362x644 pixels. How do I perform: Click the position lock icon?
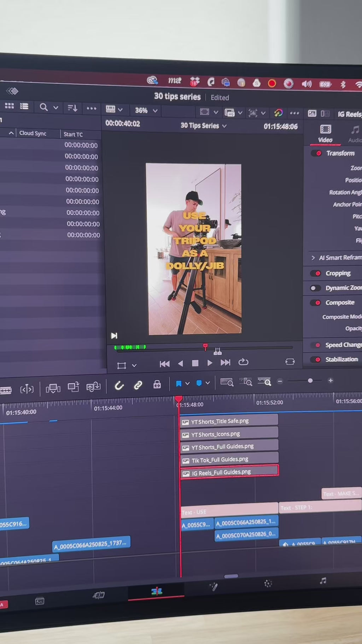157,384
